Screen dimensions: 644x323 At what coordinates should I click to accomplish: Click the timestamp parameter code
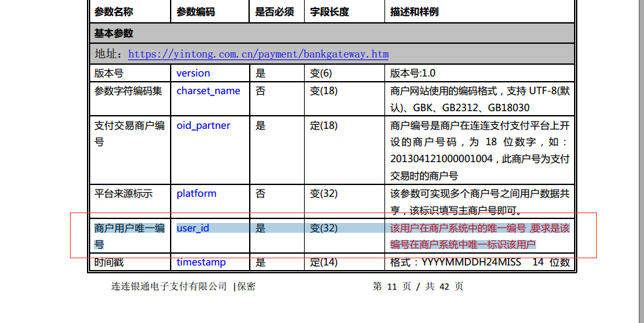click(x=201, y=262)
